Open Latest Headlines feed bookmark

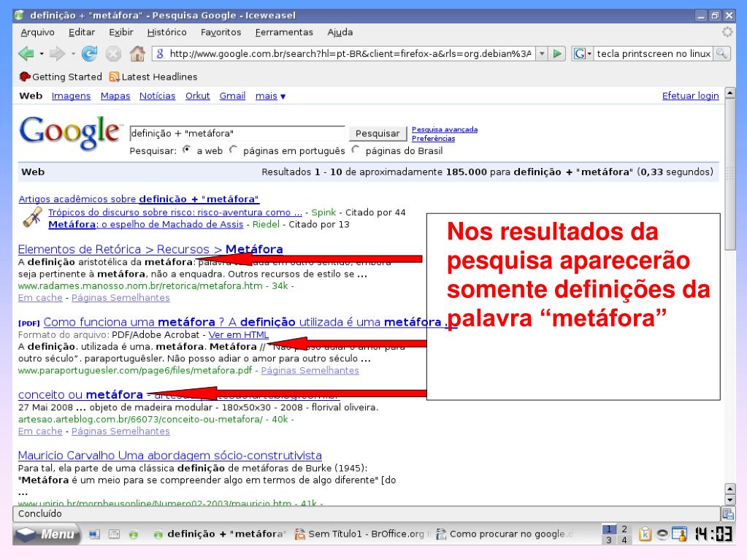(153, 77)
